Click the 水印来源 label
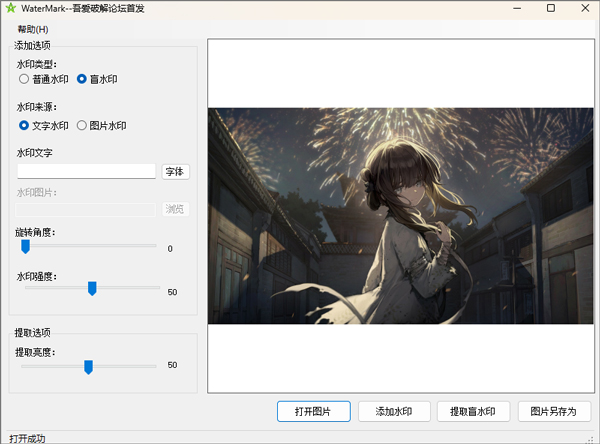 36,107
